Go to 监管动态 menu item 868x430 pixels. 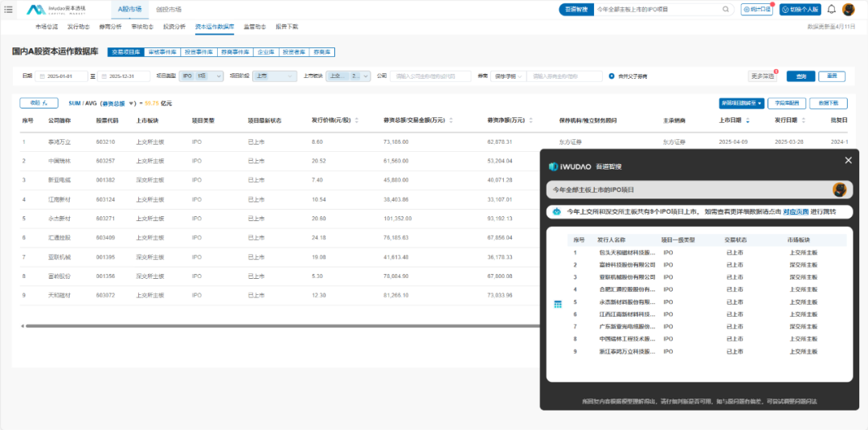coord(255,27)
